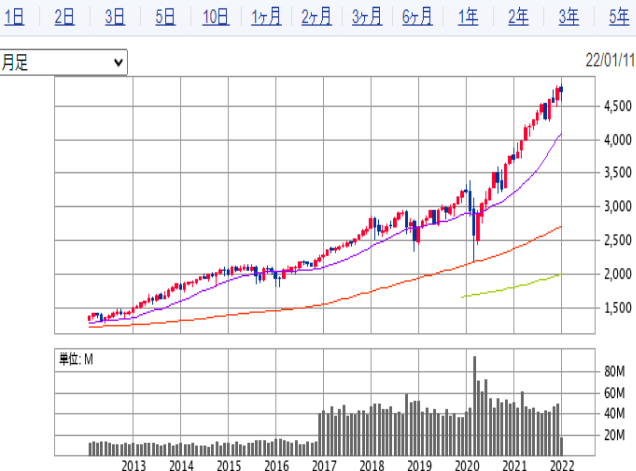The image size is (636, 471).
Task: Select the 1ヶ月 time range link
Action: tap(266, 17)
